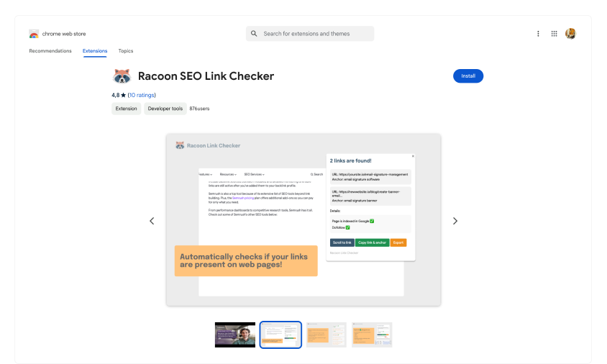Click the Racoon extension logo icon

pos(121,76)
